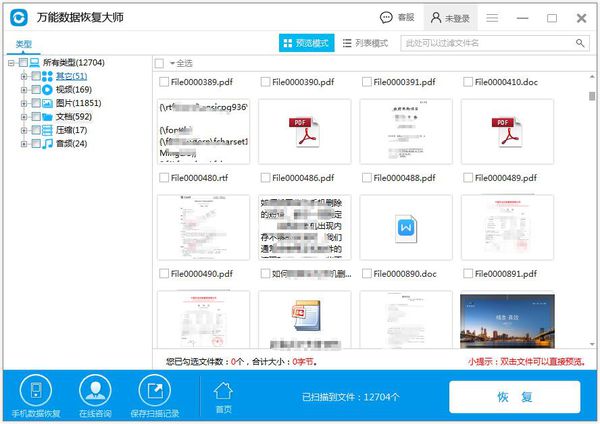Switch to 预览模式 preview mode

coord(307,43)
